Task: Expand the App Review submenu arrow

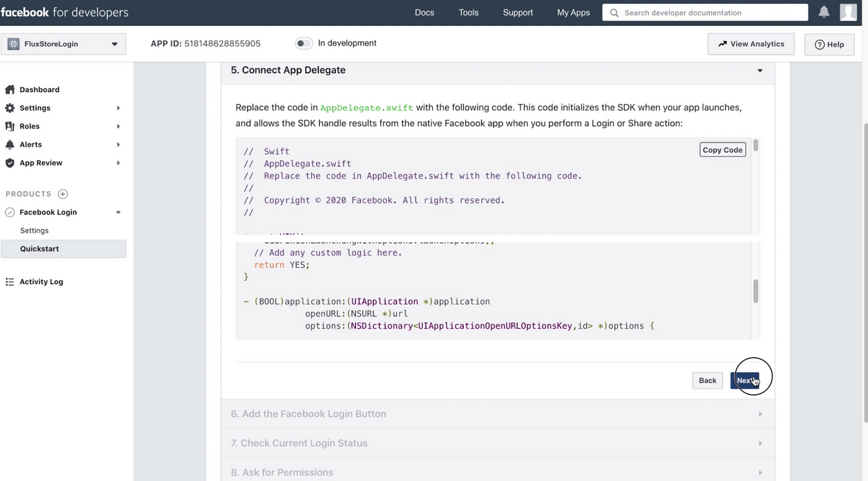Action: click(x=118, y=163)
